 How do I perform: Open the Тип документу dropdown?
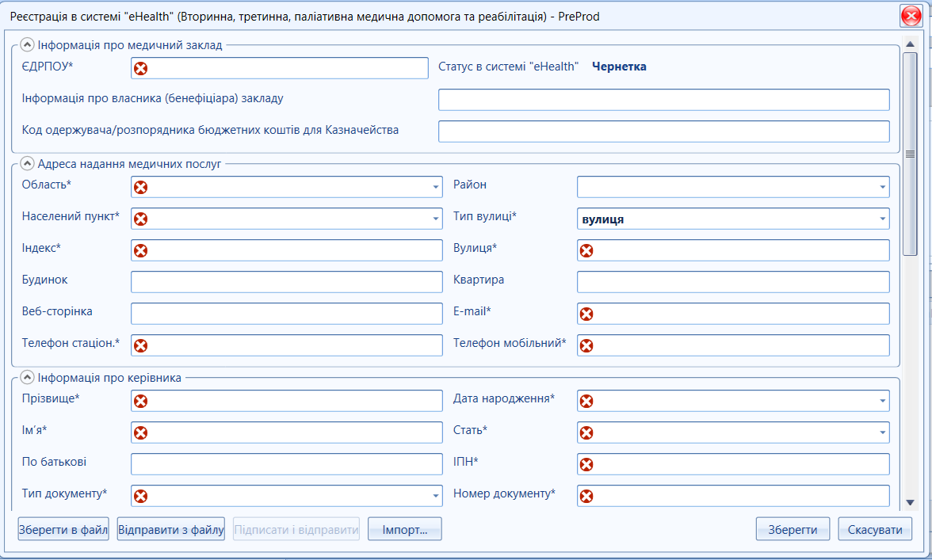(436, 496)
